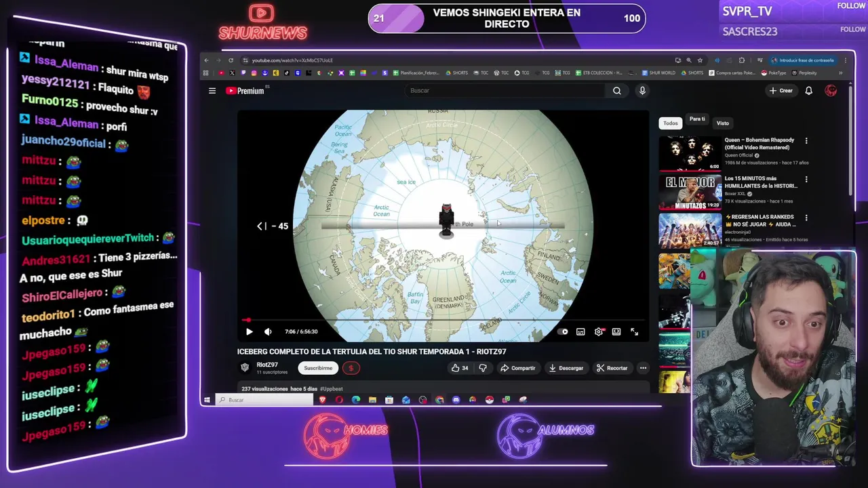Open the YouTube account avatar menu

[831, 91]
